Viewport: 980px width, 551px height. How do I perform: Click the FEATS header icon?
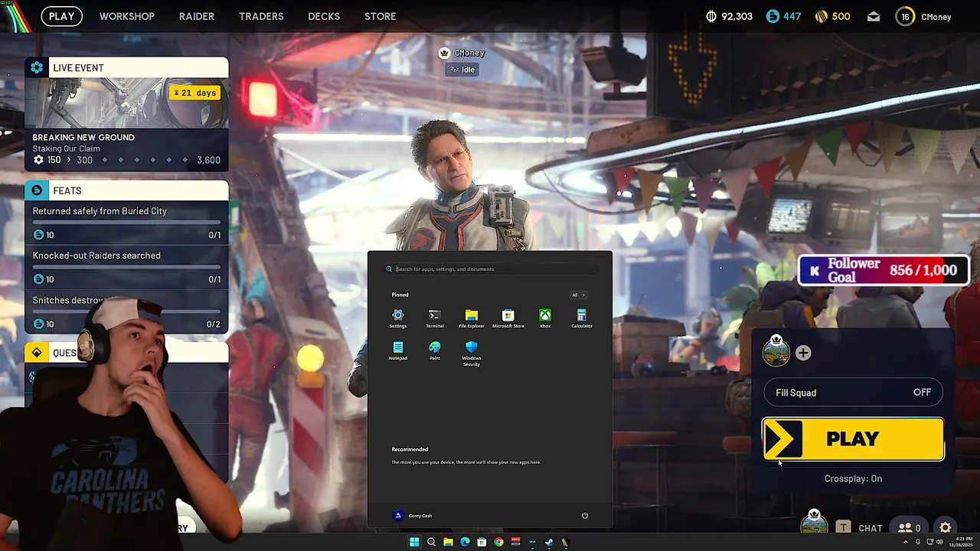pos(37,190)
